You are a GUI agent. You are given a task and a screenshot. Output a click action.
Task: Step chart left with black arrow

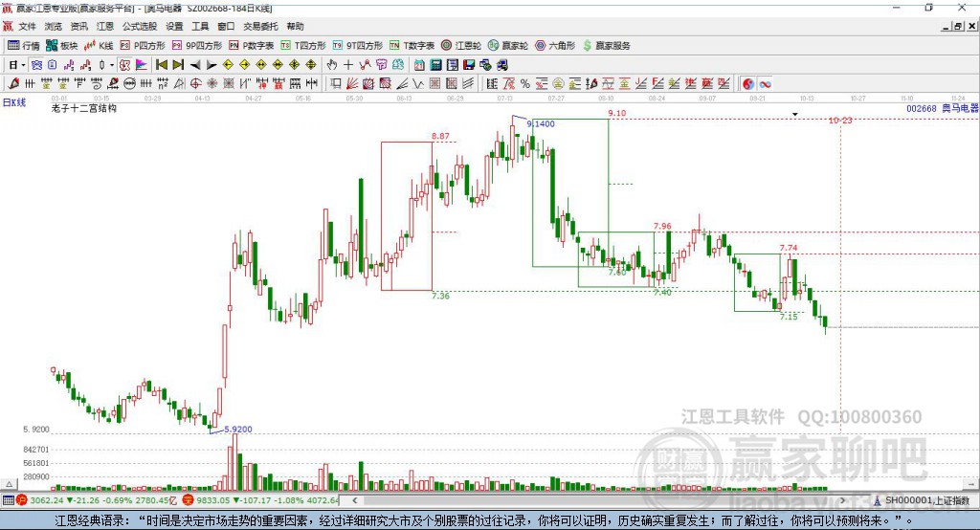pos(195,65)
